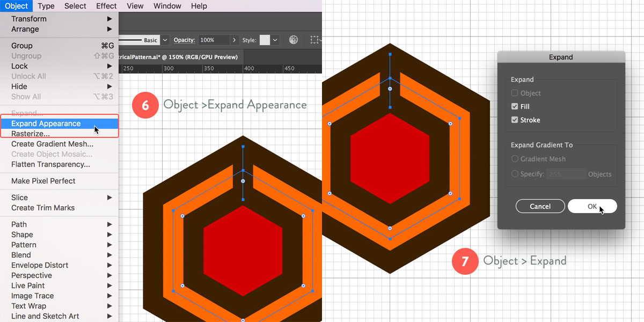Viewport: 644px width, 322px height.
Task: Click the Opacity percentage input field
Action: [213, 40]
